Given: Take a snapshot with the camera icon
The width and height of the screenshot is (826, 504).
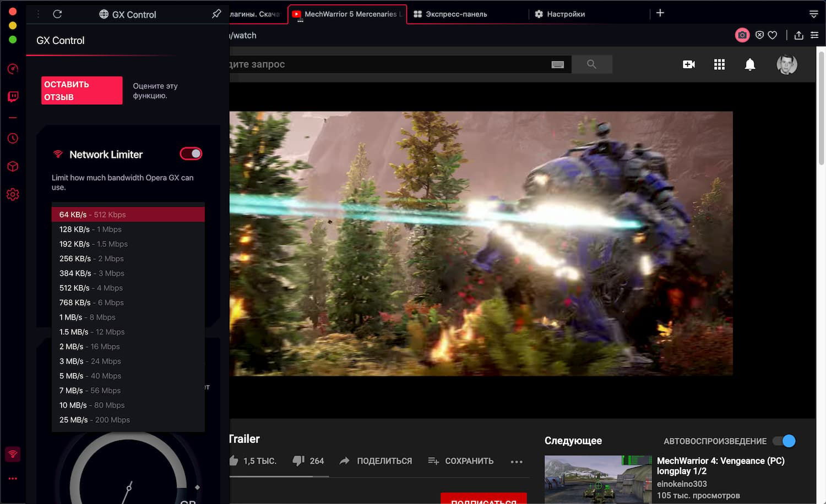Looking at the screenshot, I should (x=742, y=35).
